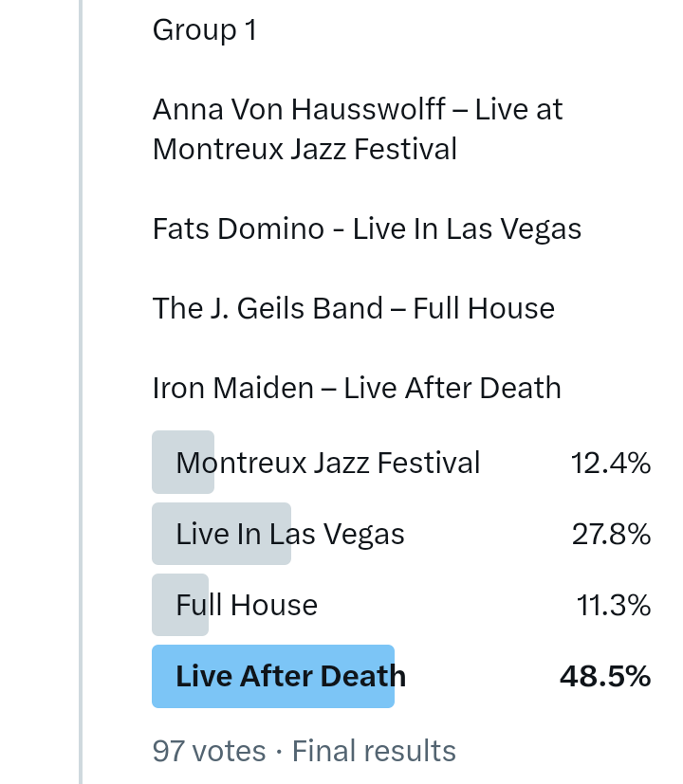Click the bold 48.5% poll result
Screen dimensions: 683x784
click(604, 676)
